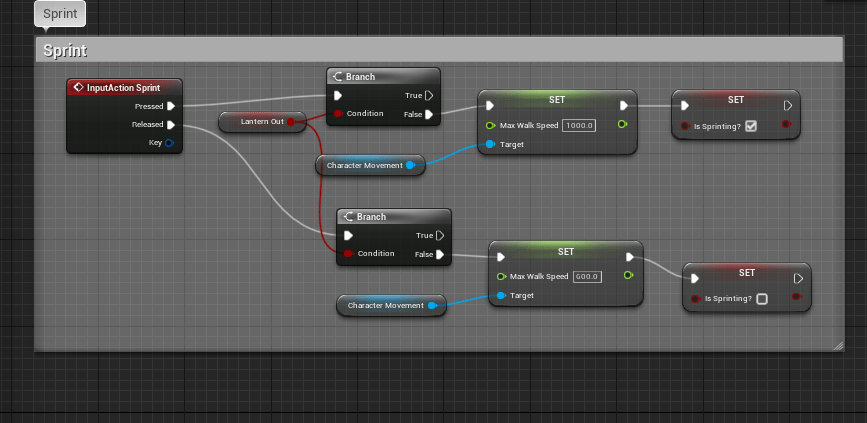The height and width of the screenshot is (423, 867).
Task: Click the Pressed execution pin
Action: pos(171,106)
